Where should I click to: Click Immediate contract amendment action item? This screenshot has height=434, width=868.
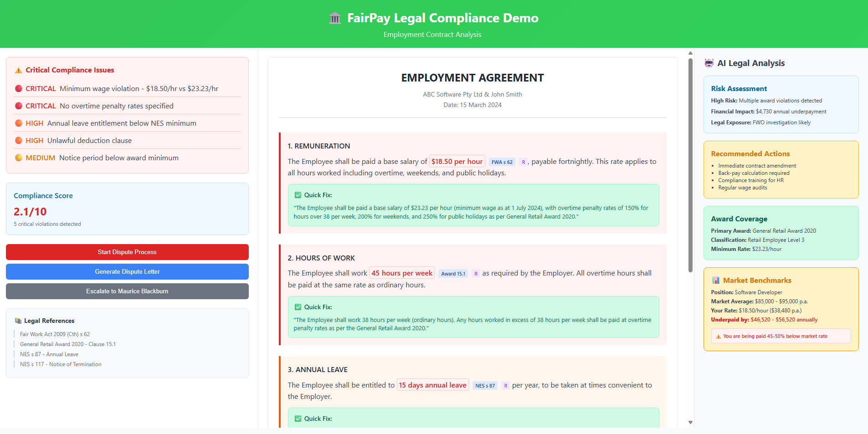757,166
